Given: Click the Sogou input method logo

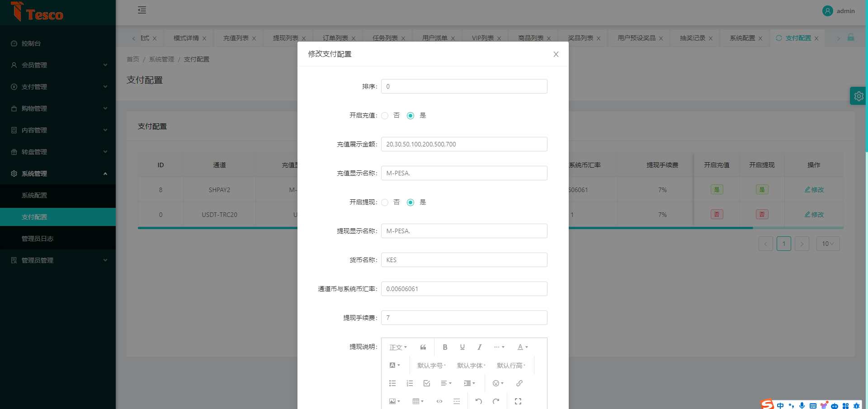Looking at the screenshot, I should [x=767, y=404].
